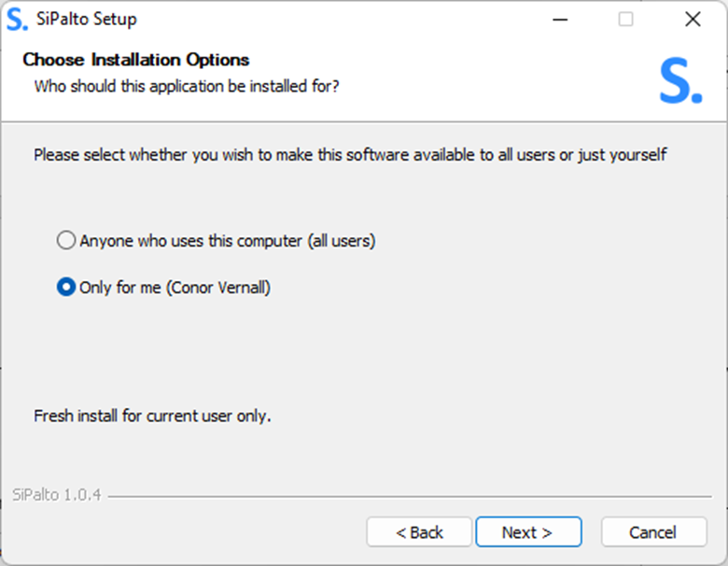Click the large SiPalto logo in the header
This screenshot has width=728, height=566.
click(681, 81)
